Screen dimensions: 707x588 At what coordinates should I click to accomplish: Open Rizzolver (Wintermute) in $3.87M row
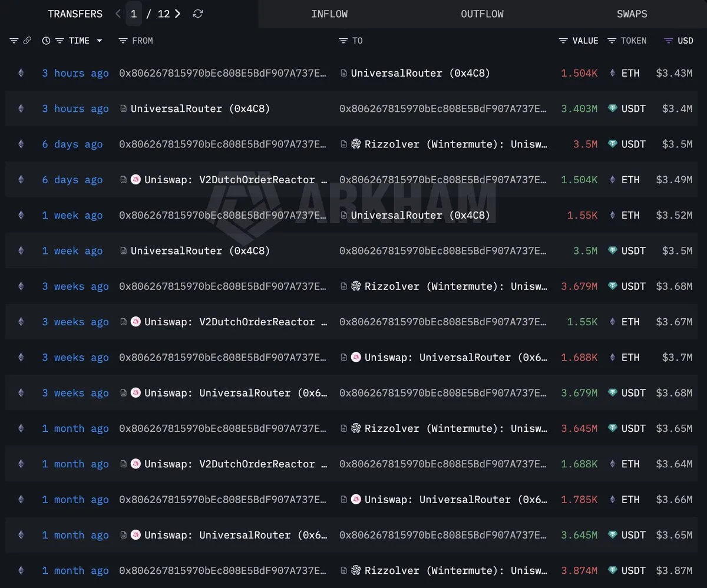456,570
